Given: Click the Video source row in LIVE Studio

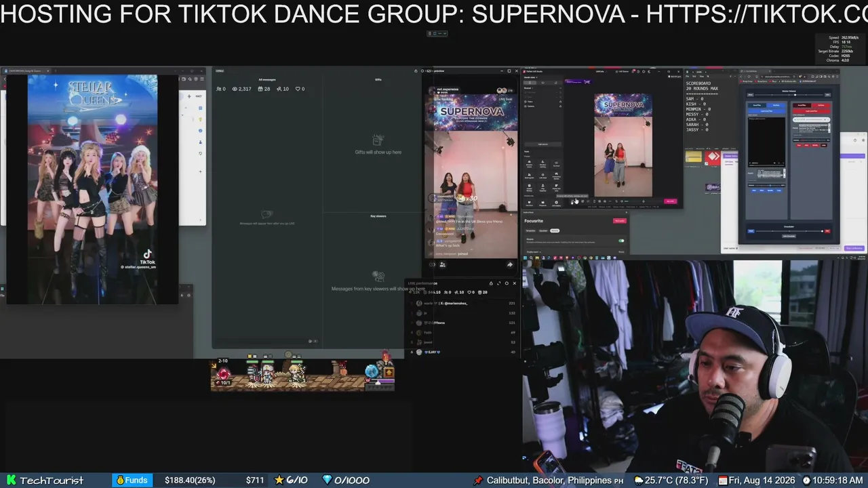Looking at the screenshot, I should pos(542,102).
